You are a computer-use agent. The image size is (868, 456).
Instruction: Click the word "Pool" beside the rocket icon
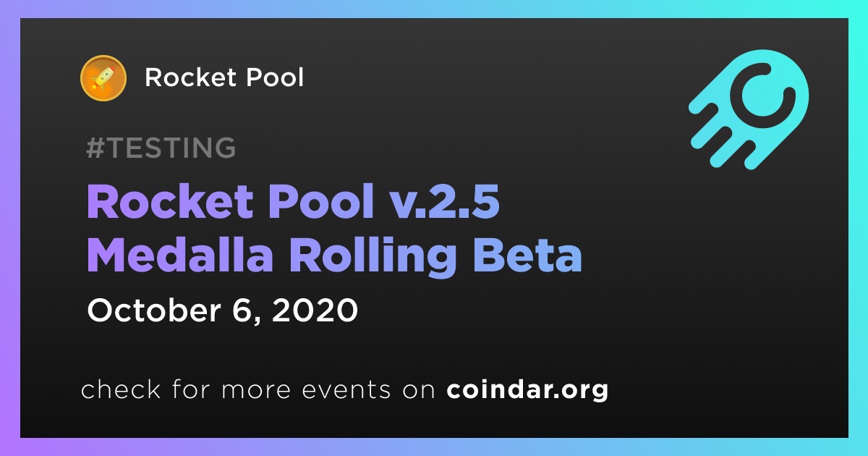point(272,78)
